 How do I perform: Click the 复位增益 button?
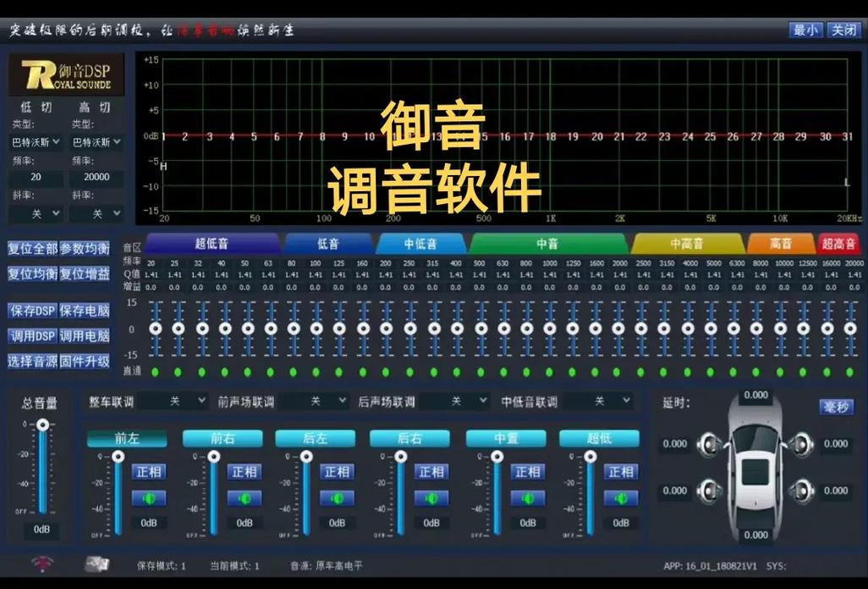tap(85, 273)
